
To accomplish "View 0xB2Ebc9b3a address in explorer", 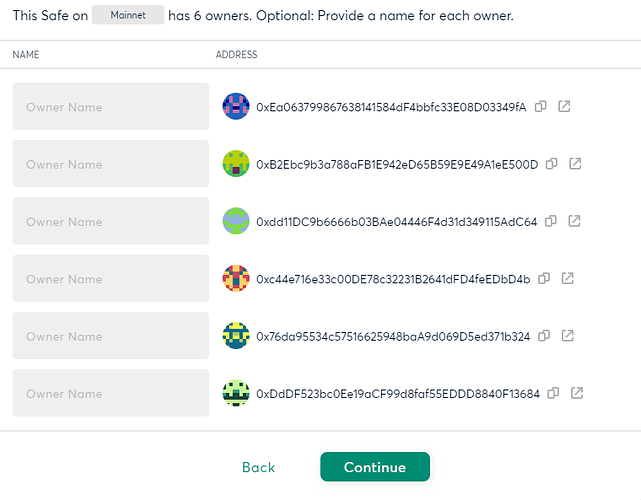I will 576,164.
